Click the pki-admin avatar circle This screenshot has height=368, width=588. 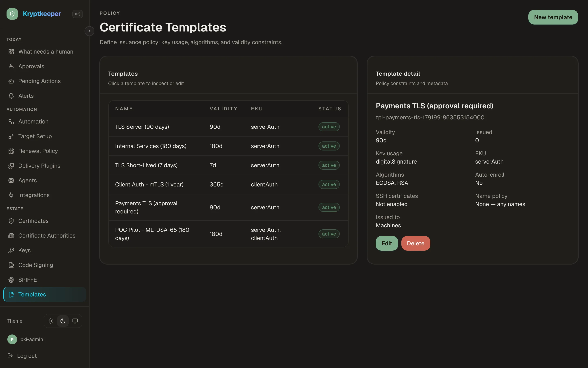pyautogui.click(x=12, y=339)
